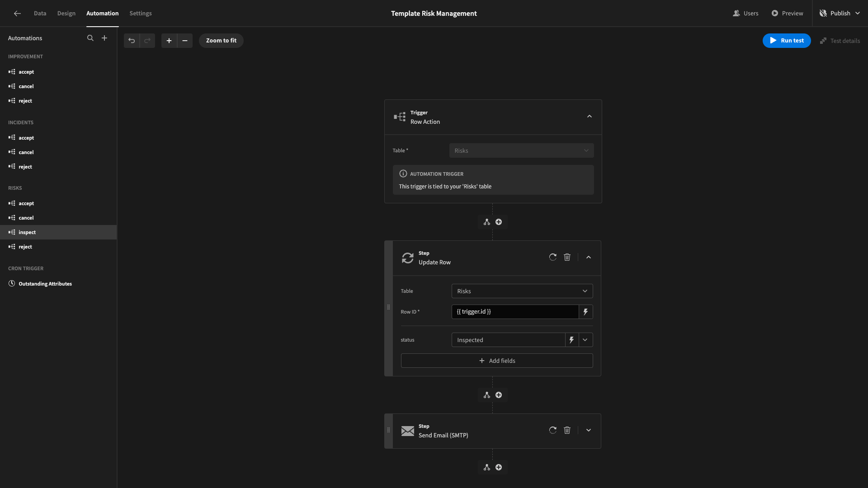Open bindings for status field
Screen dimensions: 868x488
click(x=572, y=340)
